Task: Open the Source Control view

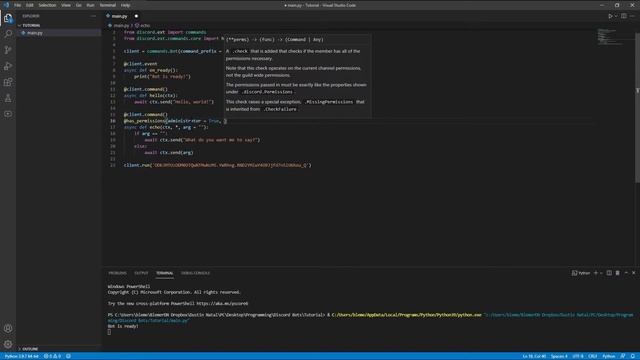Action: point(8,50)
